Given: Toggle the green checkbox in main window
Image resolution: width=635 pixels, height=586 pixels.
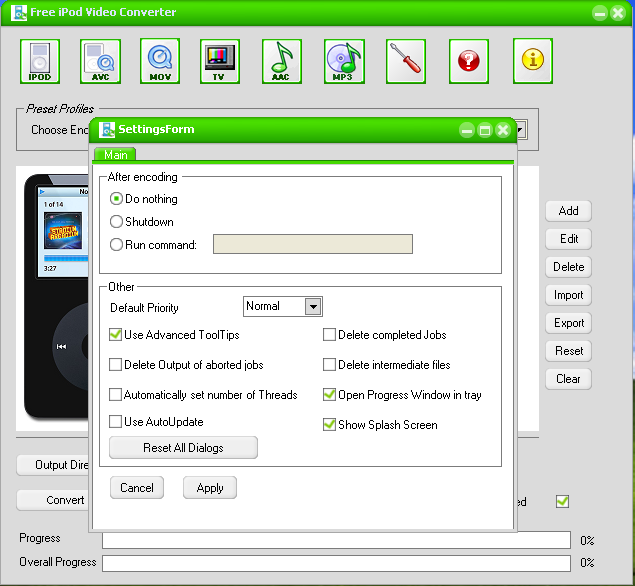Looking at the screenshot, I should tap(563, 501).
